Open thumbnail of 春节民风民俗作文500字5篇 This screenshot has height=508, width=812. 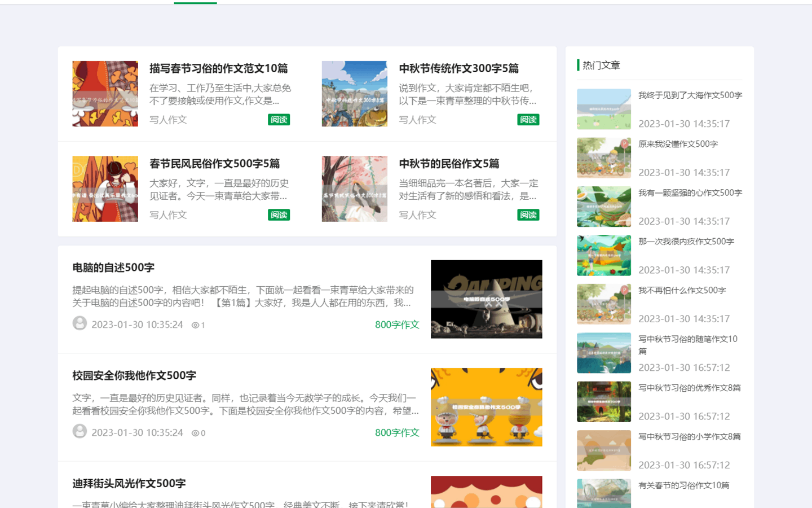click(x=105, y=189)
